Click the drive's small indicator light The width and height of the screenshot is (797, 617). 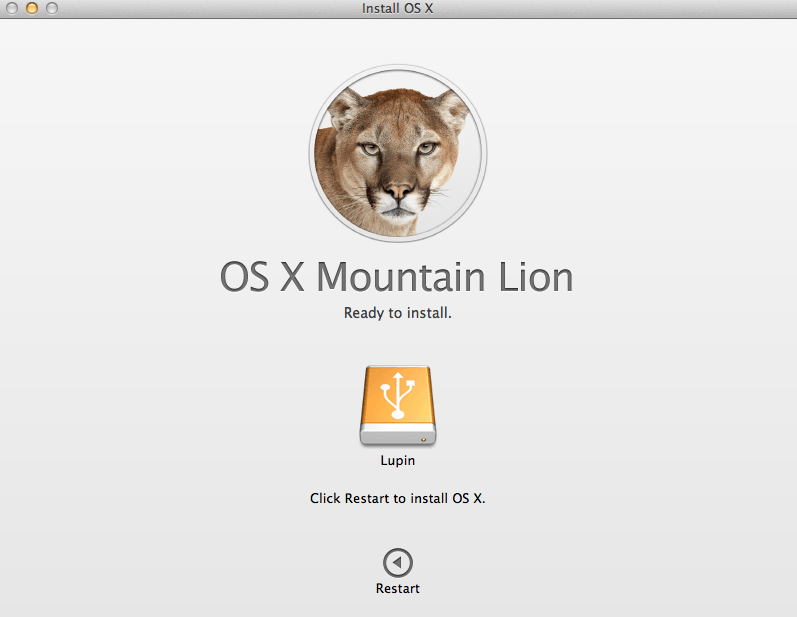tap(424, 438)
